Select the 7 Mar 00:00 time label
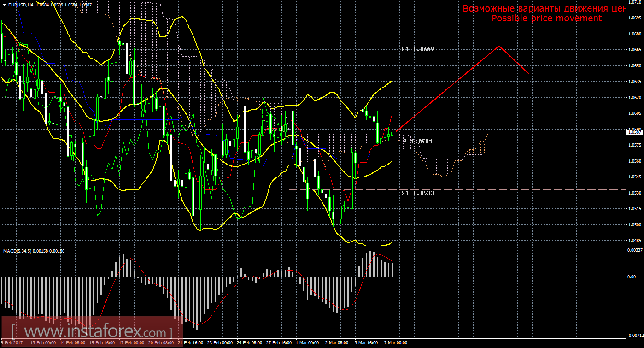Screen dimensions: 644x348 click(x=396, y=343)
